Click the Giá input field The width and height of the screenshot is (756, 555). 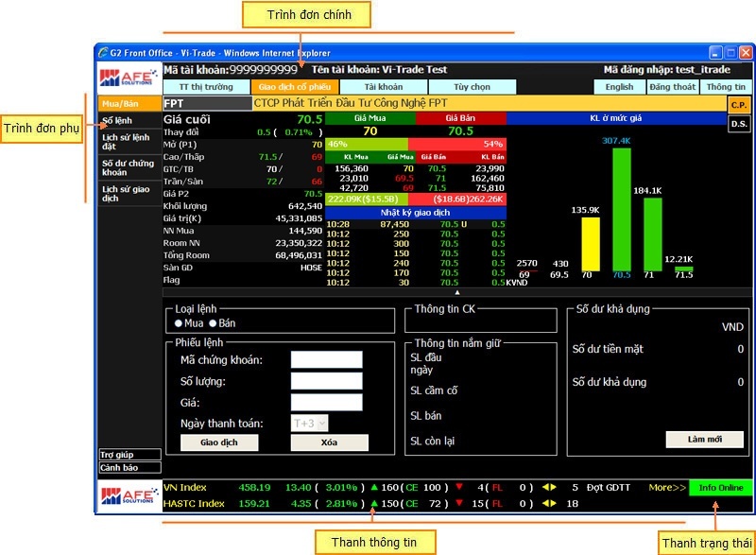[326, 402]
